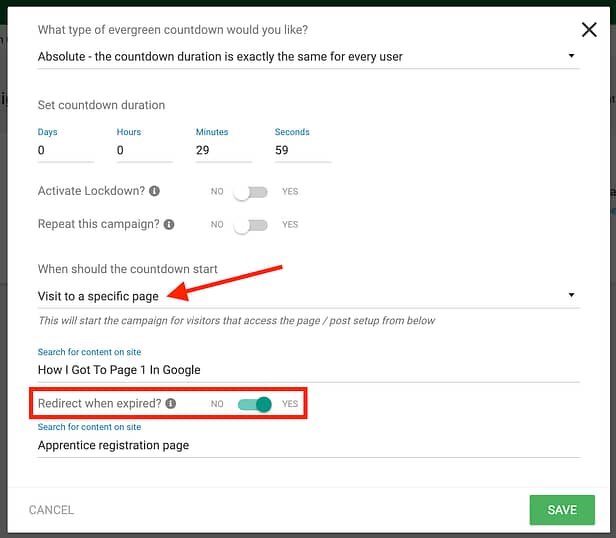Viewport: 616px width, 538px height.
Task: Click the Seconds field showing 59
Action: pos(303,151)
